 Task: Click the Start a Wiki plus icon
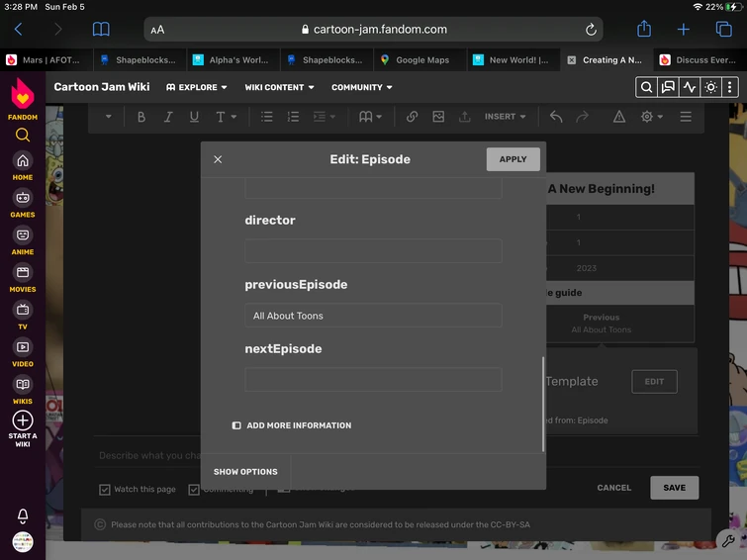[x=22, y=420]
